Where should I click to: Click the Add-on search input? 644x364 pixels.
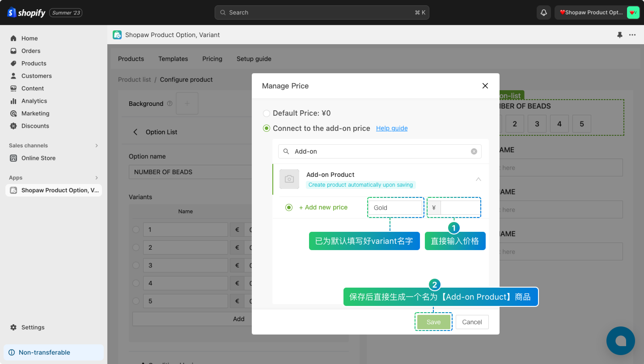click(380, 151)
